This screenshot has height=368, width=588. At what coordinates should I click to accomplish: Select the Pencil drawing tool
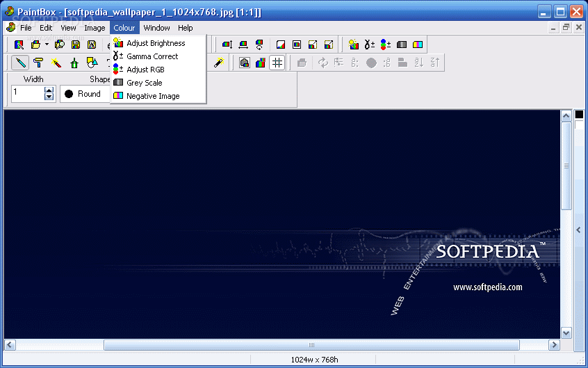tap(20, 63)
